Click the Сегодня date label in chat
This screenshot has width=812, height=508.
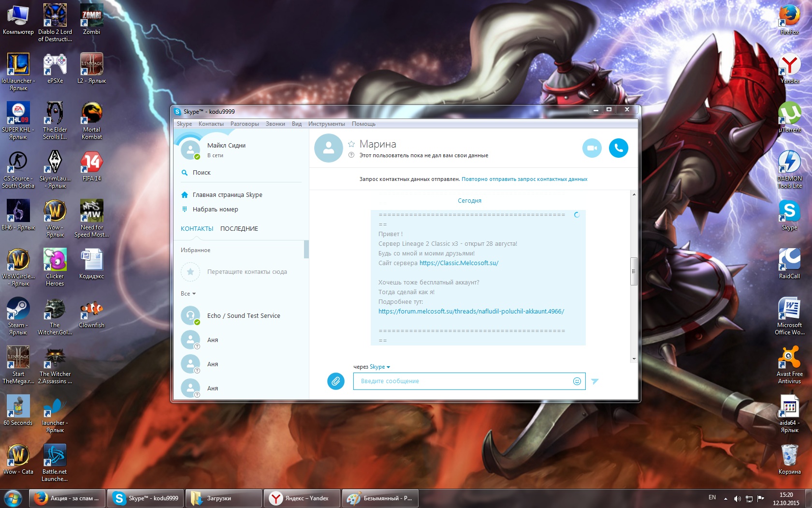point(469,201)
